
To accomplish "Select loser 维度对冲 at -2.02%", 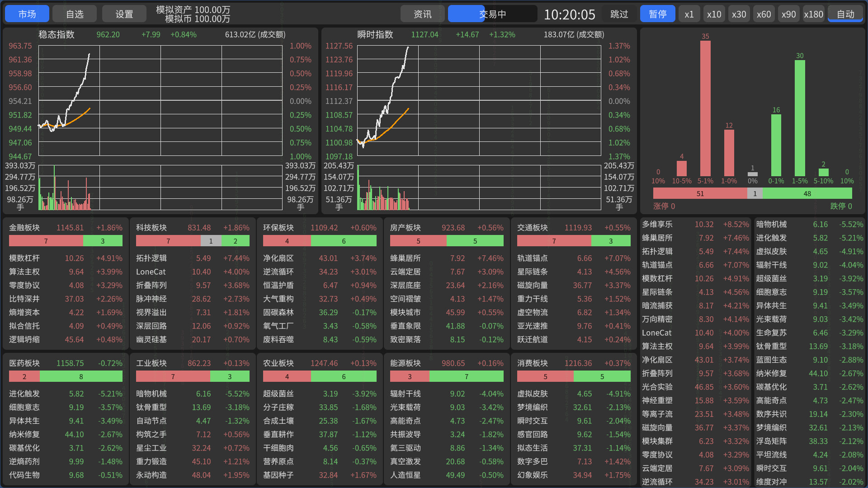I will (810, 482).
